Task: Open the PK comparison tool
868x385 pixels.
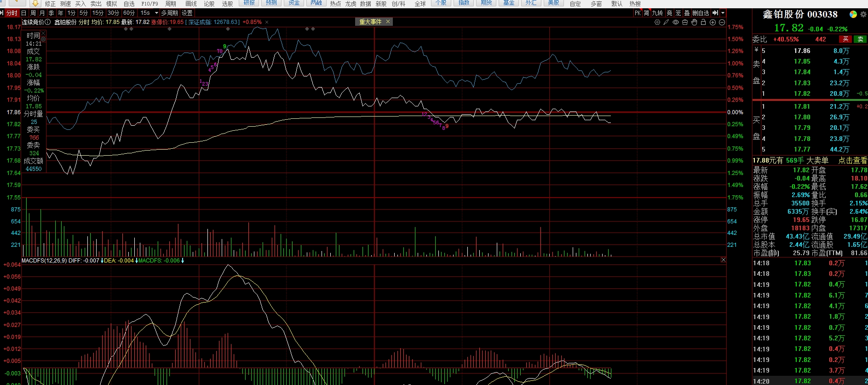Action: coord(638,13)
